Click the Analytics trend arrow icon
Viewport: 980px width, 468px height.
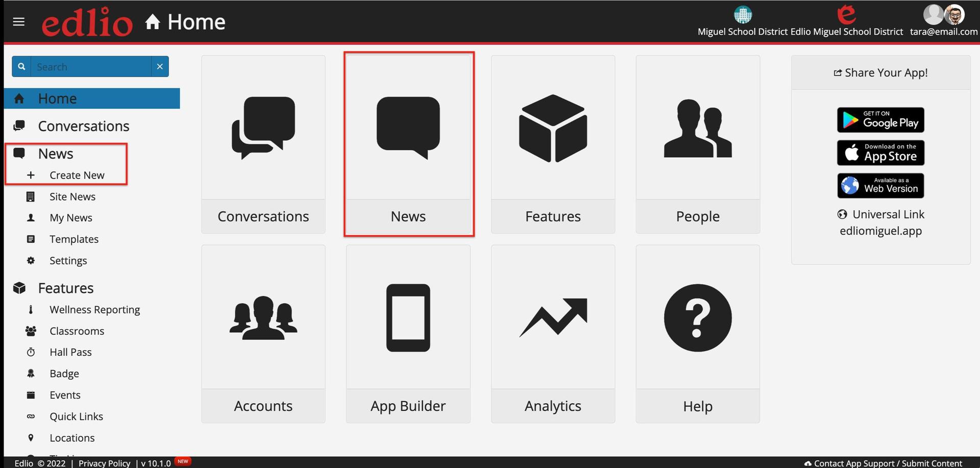pyautogui.click(x=553, y=317)
